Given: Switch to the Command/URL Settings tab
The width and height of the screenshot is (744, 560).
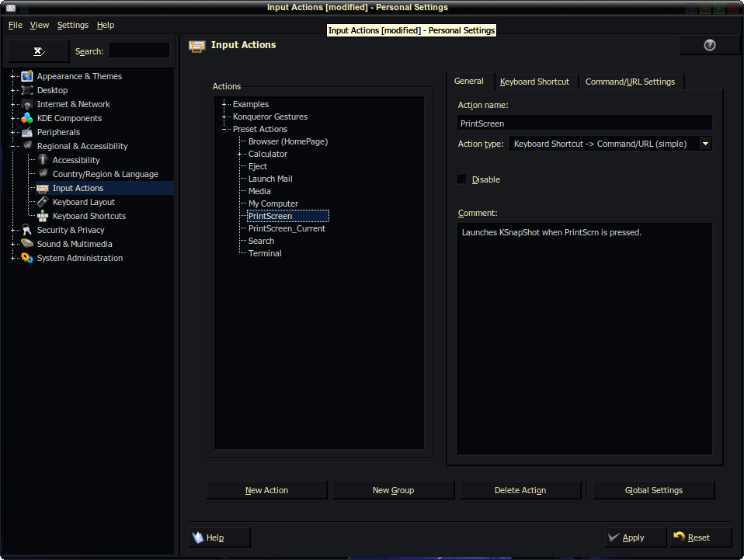Looking at the screenshot, I should pyautogui.click(x=630, y=82).
